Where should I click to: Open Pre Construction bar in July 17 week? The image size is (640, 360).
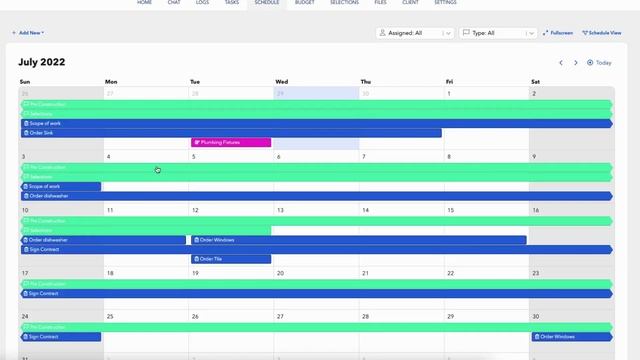317,284
